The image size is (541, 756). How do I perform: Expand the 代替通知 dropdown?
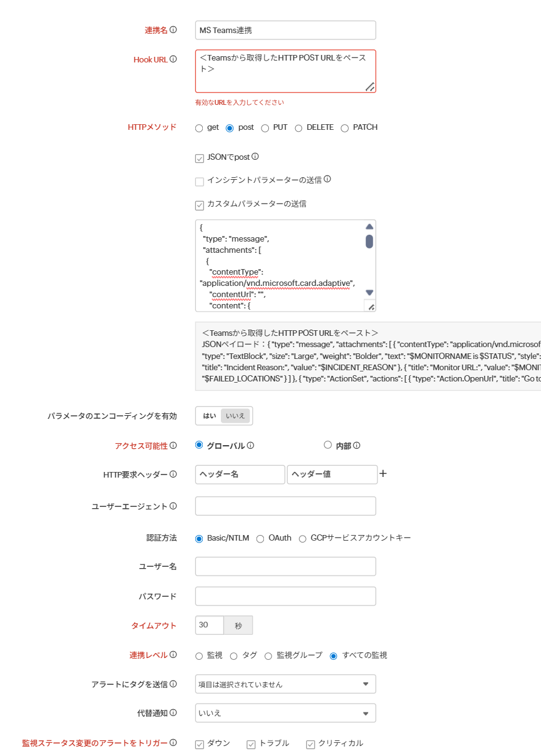[x=285, y=713]
